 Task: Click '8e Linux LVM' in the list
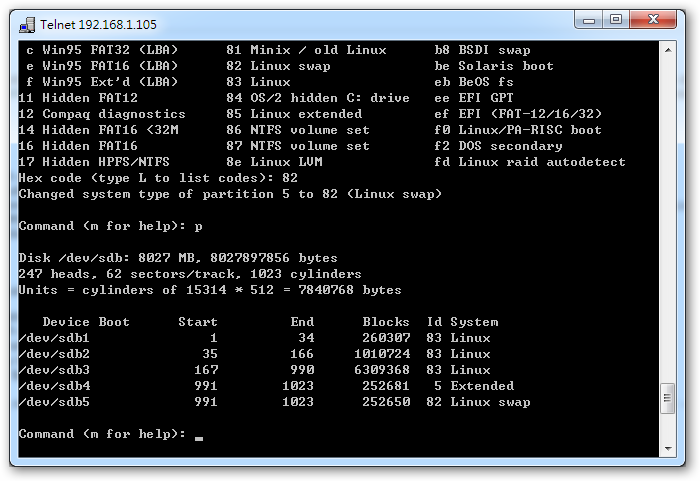[274, 162]
